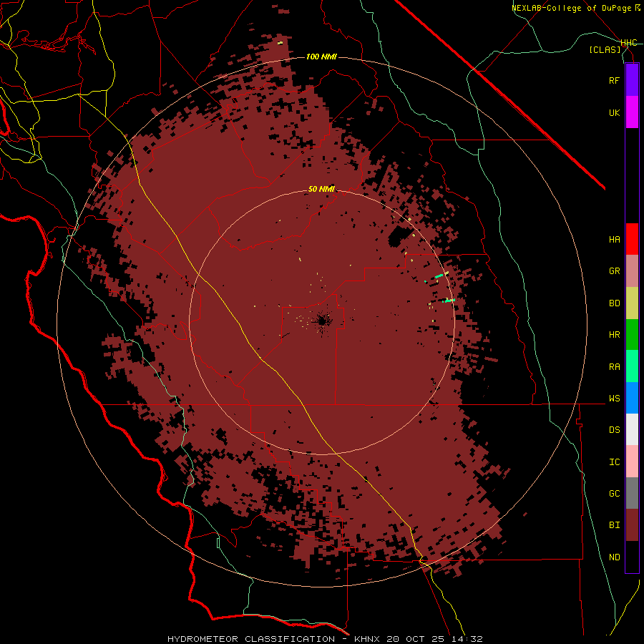This screenshot has height=644, width=644.
Task: Click the 50 NMI range ring label
Action: pyautogui.click(x=321, y=189)
